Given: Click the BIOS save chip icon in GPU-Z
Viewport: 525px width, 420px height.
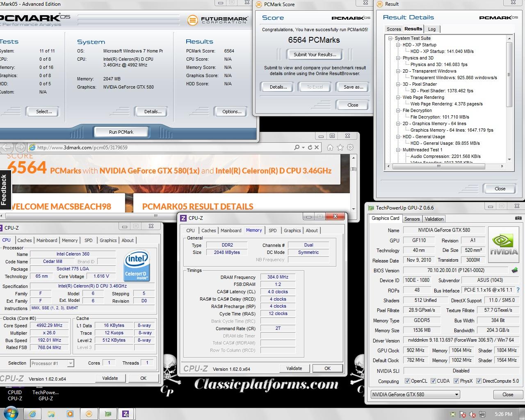Looking at the screenshot, I should tap(514, 270).
